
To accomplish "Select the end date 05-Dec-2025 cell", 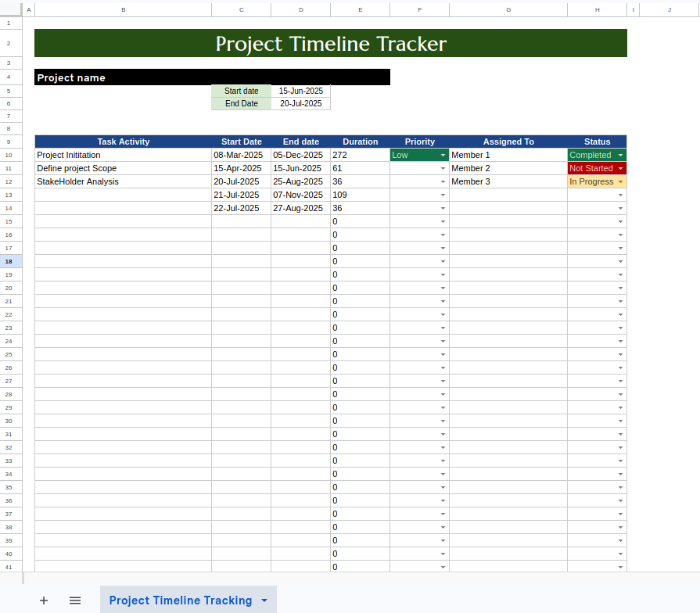I will pyautogui.click(x=300, y=155).
